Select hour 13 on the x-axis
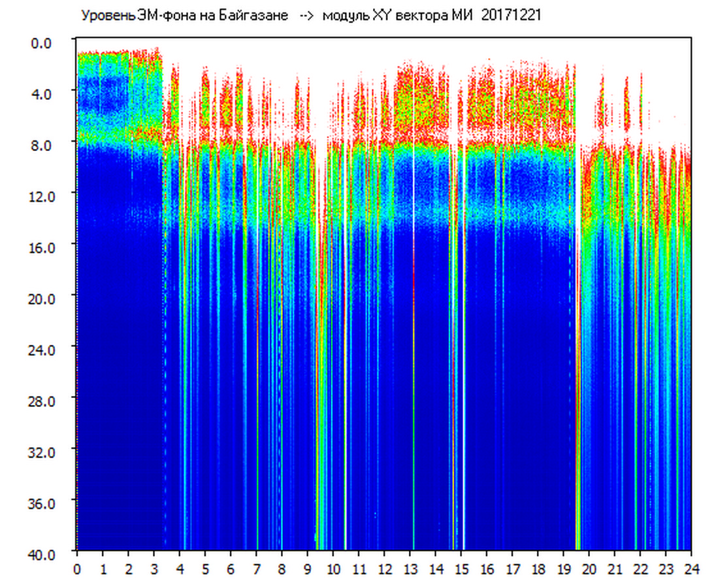Screen dimensions: 716x588 410,569
